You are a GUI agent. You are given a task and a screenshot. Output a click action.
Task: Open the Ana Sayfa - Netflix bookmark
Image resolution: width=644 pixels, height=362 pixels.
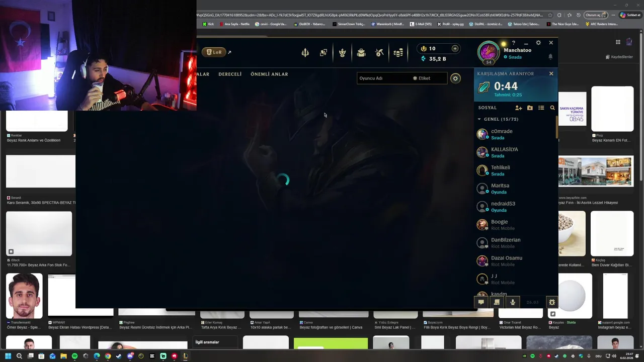234,24
